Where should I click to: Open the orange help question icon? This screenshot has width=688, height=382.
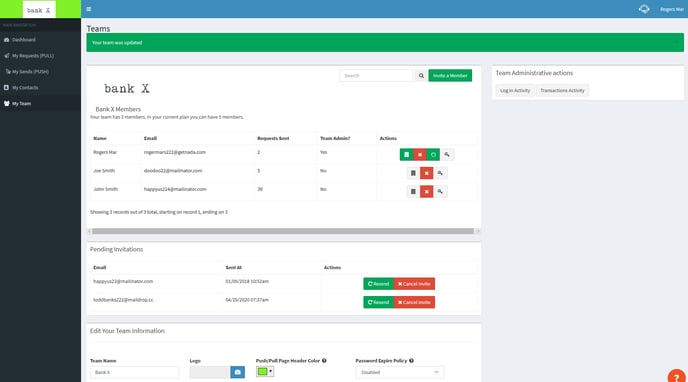point(677,377)
